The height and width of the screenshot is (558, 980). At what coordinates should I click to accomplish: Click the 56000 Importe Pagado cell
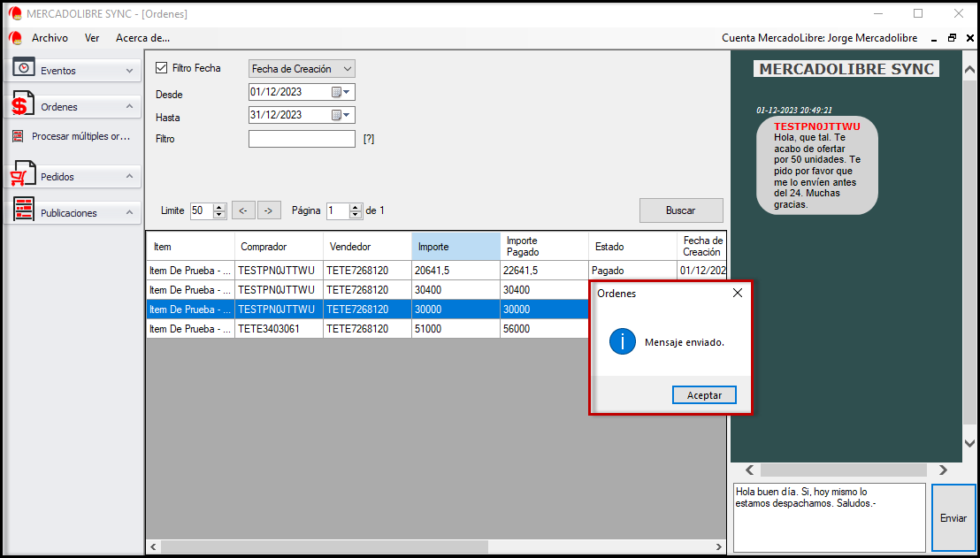[x=544, y=329]
